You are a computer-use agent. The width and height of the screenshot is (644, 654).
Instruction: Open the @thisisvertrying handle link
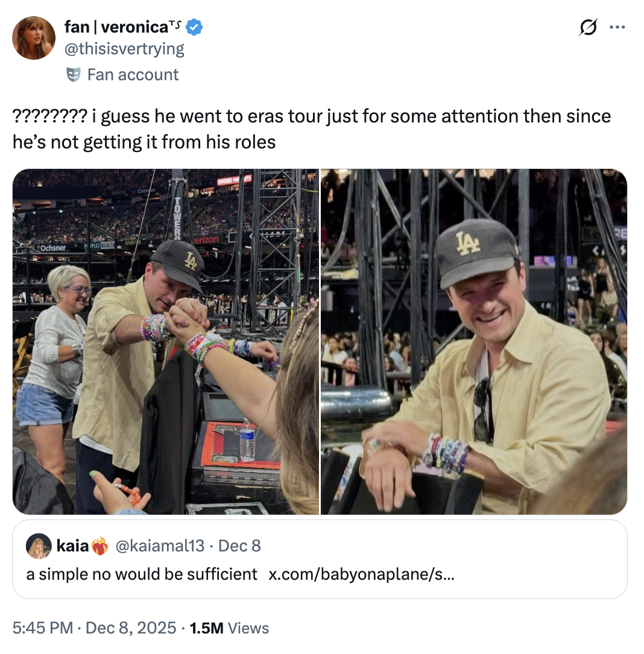[124, 48]
